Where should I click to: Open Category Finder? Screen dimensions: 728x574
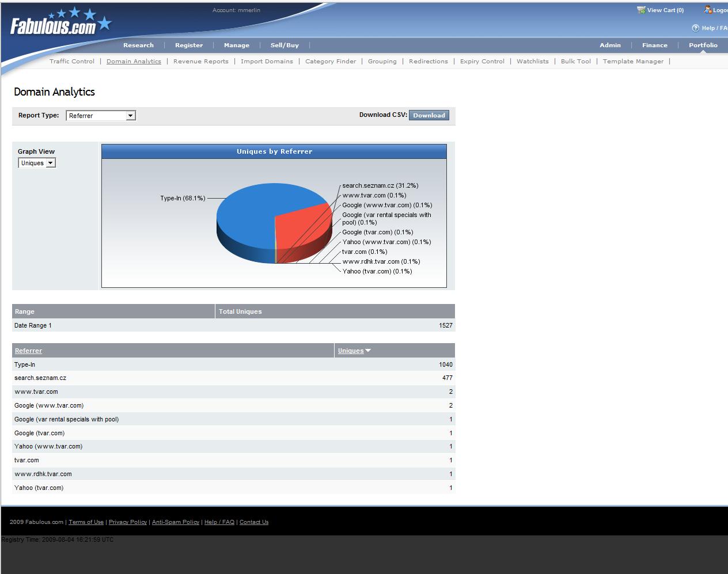coord(331,61)
